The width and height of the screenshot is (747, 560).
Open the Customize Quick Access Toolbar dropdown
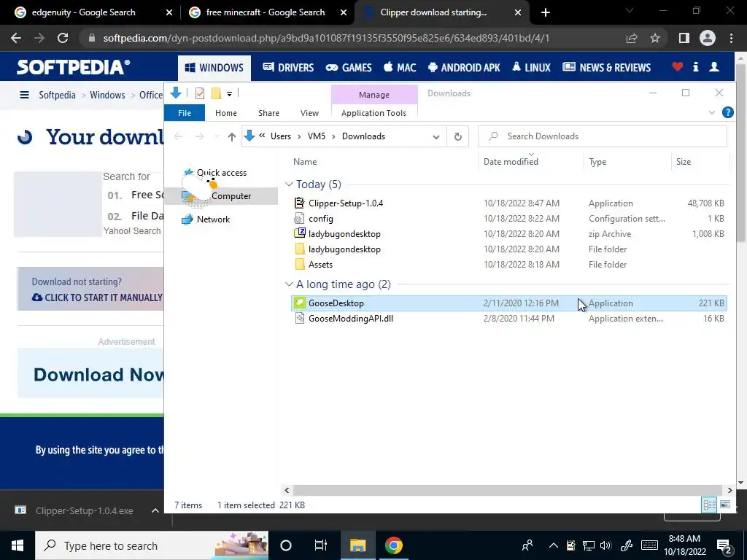click(229, 94)
